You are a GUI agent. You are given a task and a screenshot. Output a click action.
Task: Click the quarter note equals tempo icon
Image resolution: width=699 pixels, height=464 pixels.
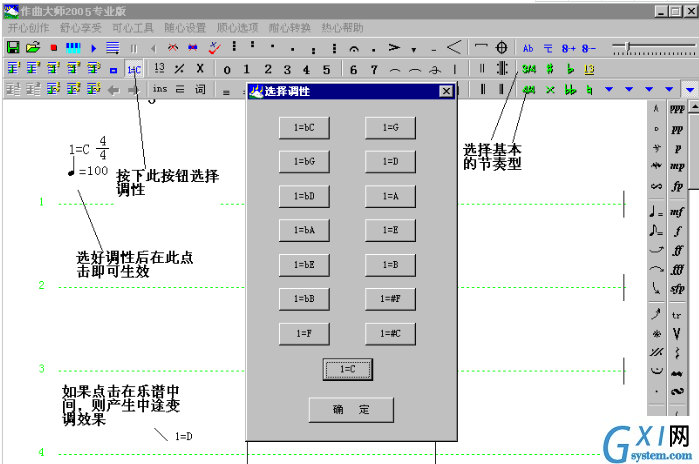[656, 212]
